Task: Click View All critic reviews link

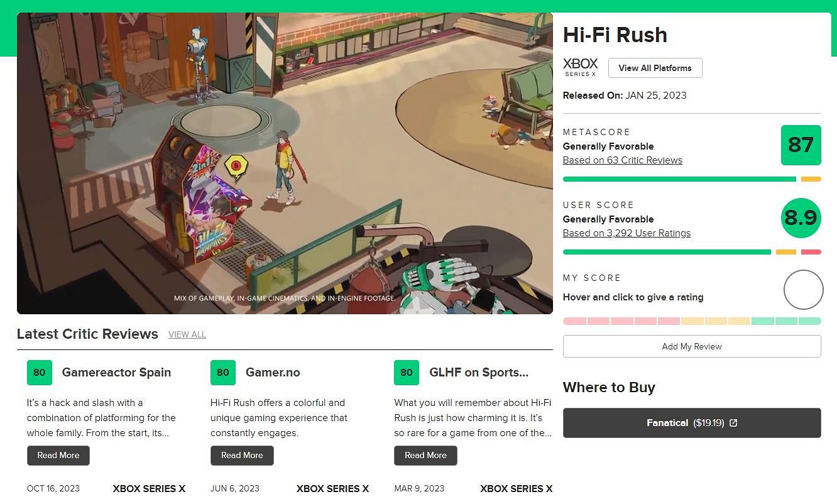Action: (187, 335)
